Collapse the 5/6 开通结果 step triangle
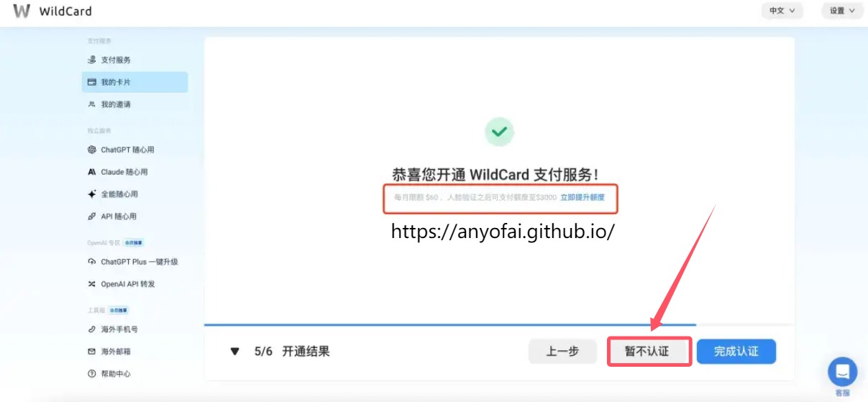 click(x=234, y=352)
